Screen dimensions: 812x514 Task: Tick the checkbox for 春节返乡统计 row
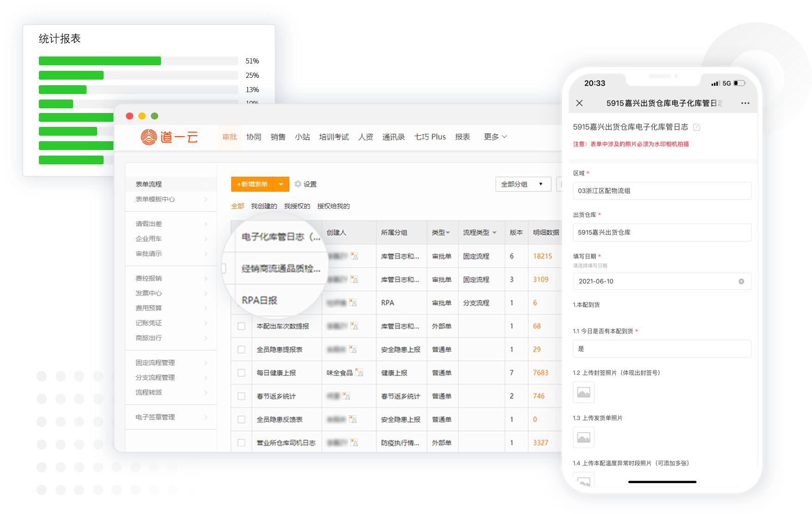pyautogui.click(x=241, y=396)
